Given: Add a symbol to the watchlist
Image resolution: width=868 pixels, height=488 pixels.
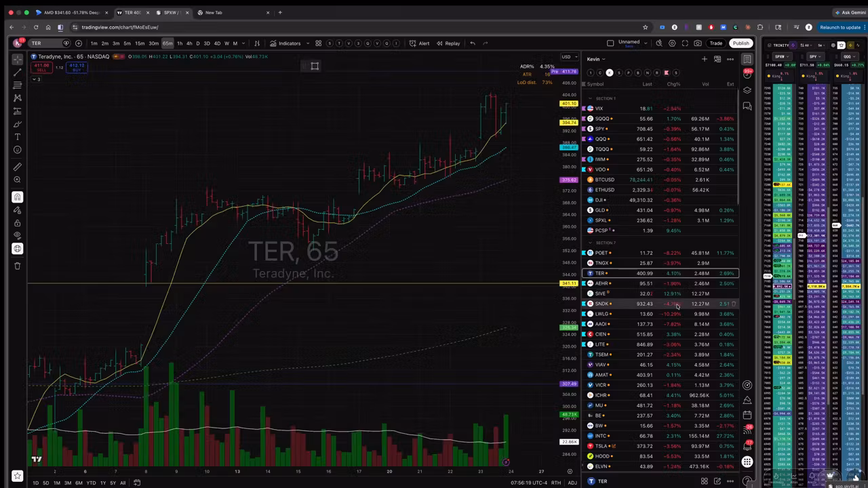Looking at the screenshot, I should (705, 59).
